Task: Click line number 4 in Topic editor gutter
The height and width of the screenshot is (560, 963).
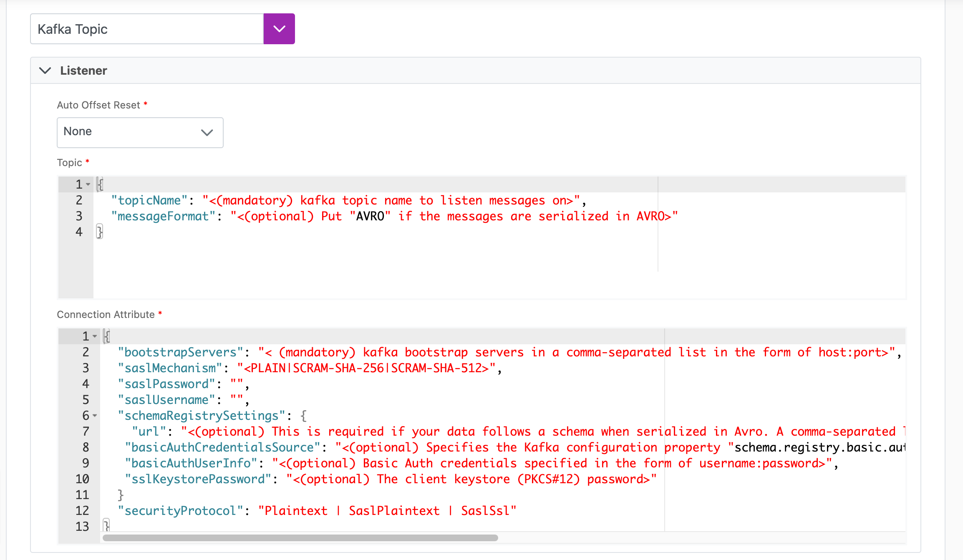Action: (x=79, y=232)
